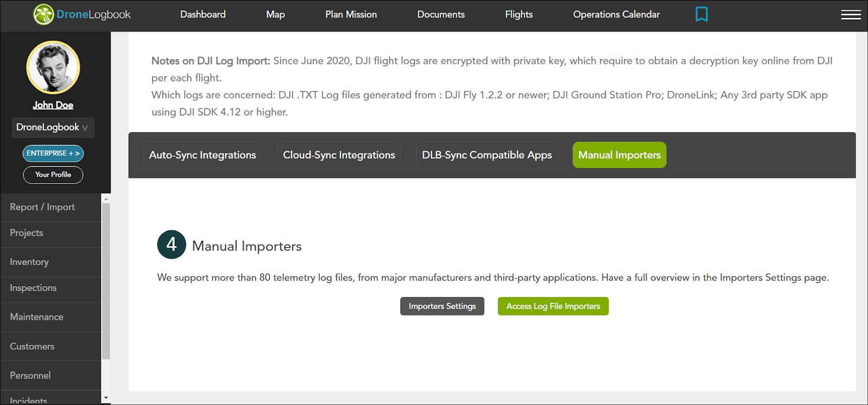Select the Manual Importers tab
This screenshot has height=405, width=868.
(620, 155)
